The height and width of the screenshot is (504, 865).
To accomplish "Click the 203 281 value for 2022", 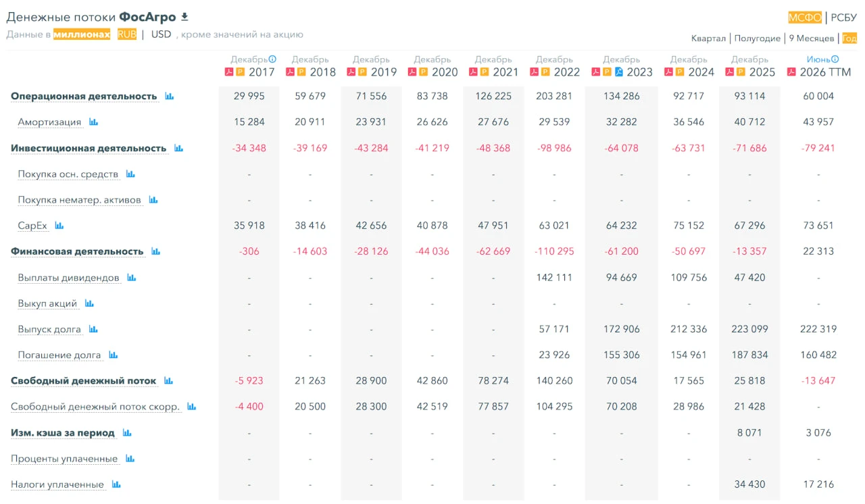I will [x=554, y=96].
